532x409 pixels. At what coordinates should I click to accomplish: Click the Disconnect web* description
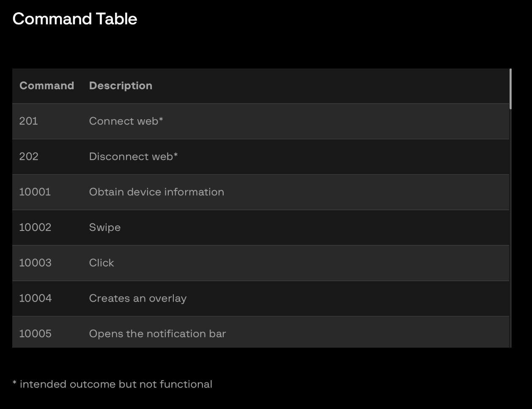[x=133, y=156]
